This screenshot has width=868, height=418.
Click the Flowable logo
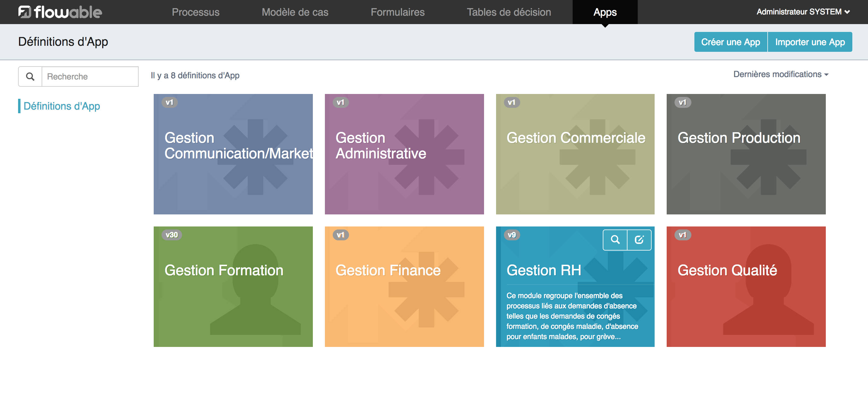tap(60, 12)
